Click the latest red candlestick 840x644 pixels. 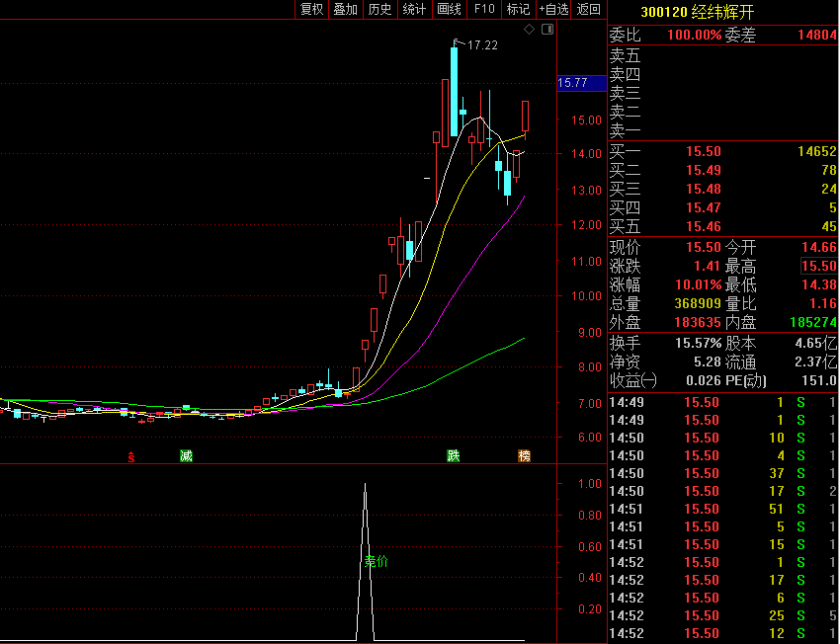(x=525, y=117)
